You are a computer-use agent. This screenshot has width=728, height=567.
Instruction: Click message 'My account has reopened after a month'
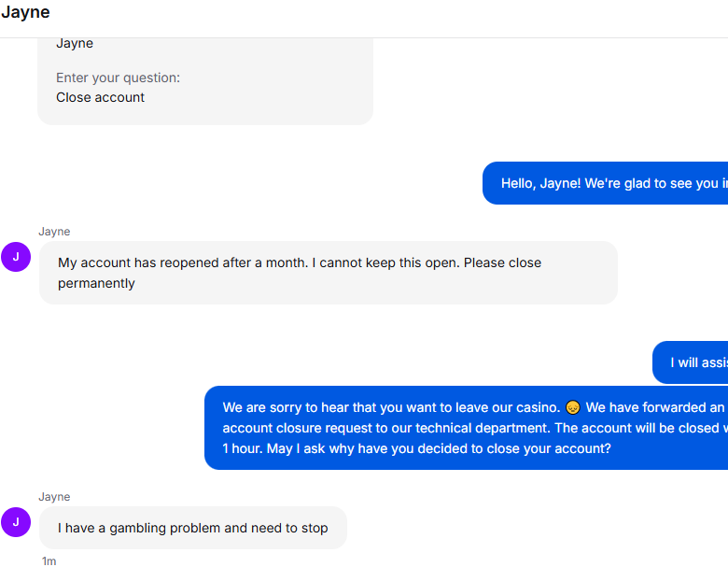point(329,273)
